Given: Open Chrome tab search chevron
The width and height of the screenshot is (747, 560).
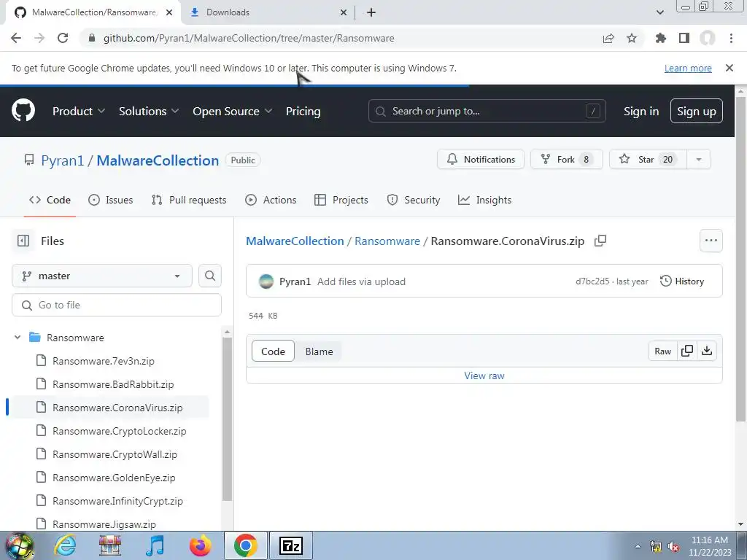Looking at the screenshot, I should [x=659, y=12].
